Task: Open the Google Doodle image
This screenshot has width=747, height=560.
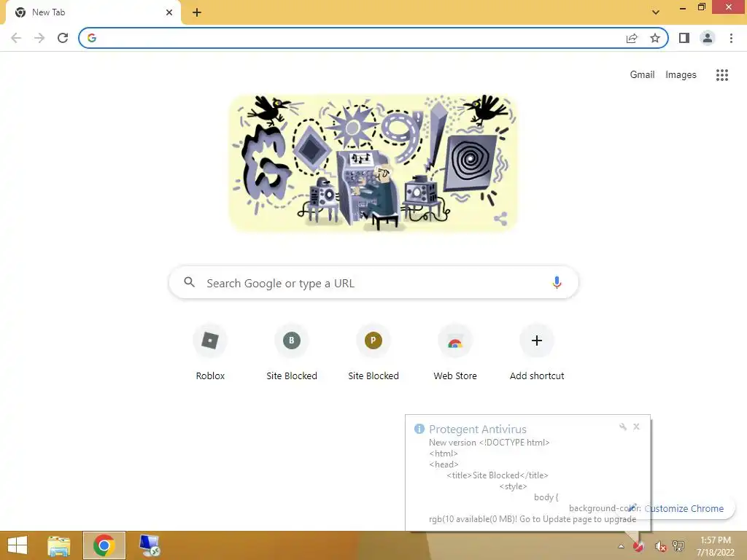Action: (373, 163)
